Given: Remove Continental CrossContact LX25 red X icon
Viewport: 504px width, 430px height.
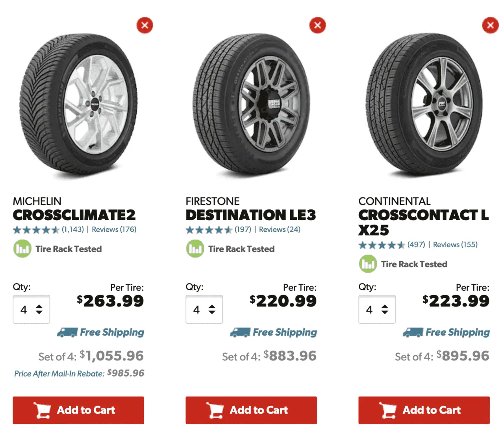Looking at the screenshot, I should point(490,26).
